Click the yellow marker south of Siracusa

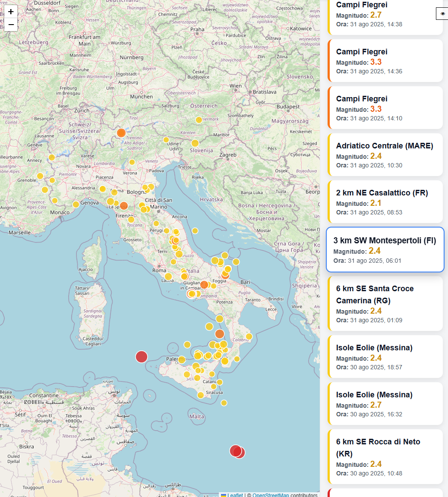(x=224, y=403)
